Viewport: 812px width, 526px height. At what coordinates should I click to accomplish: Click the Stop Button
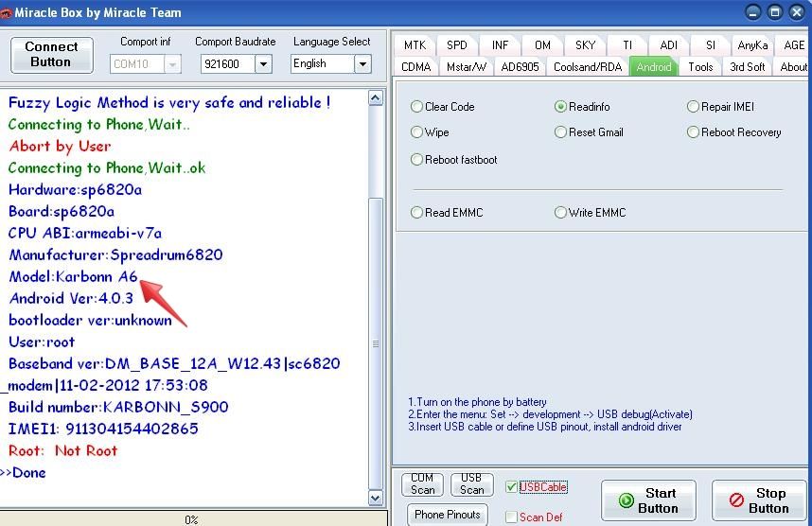coord(759,500)
